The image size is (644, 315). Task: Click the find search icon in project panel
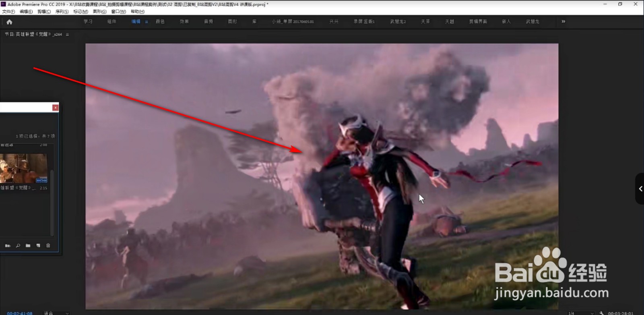tap(18, 246)
